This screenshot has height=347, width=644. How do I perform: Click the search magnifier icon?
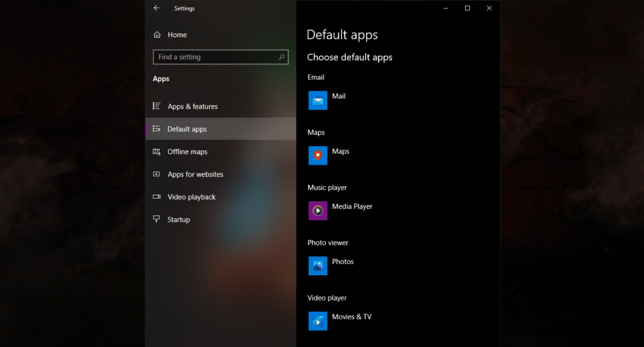click(281, 57)
